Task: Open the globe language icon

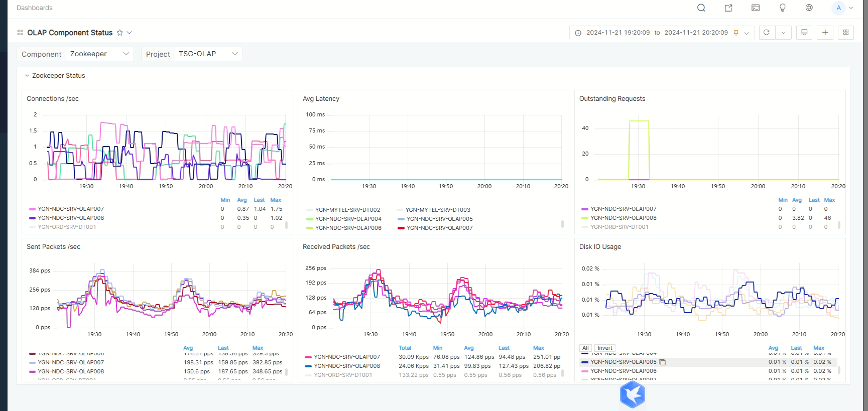Action: (x=809, y=8)
